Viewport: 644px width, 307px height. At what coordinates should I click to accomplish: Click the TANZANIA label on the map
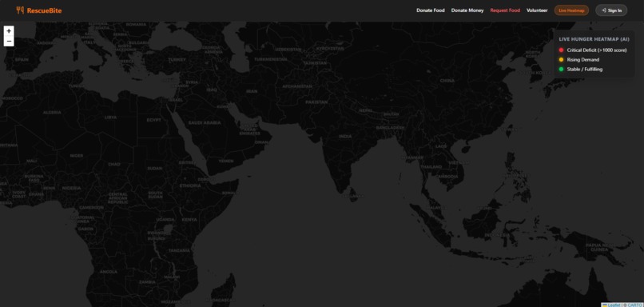point(179,250)
